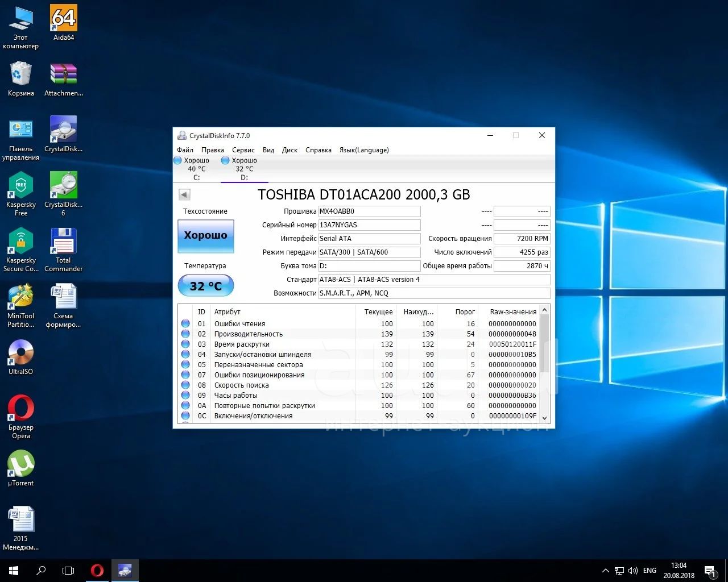The image size is (728, 582).
Task: Open the 2015 Менеджм... Word document
Action: [21, 529]
